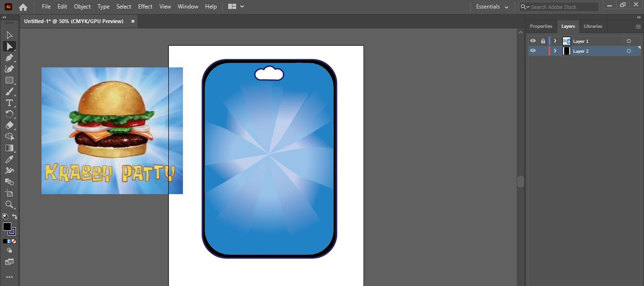Click Layer 2 target circle
Screen dimensions: 644x286
629,51
